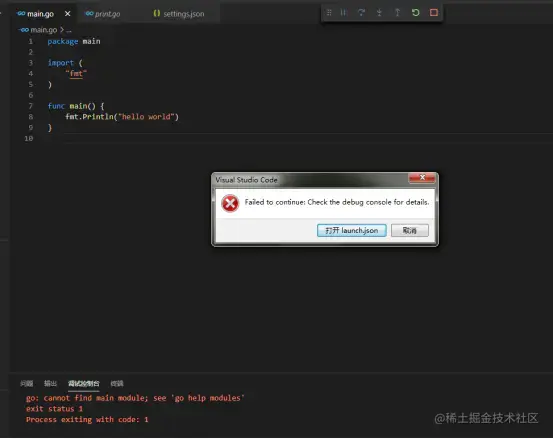Click 'Process exiting with code: 1' line
Image resolution: width=553 pixels, height=439 pixels.
pyautogui.click(x=87, y=420)
